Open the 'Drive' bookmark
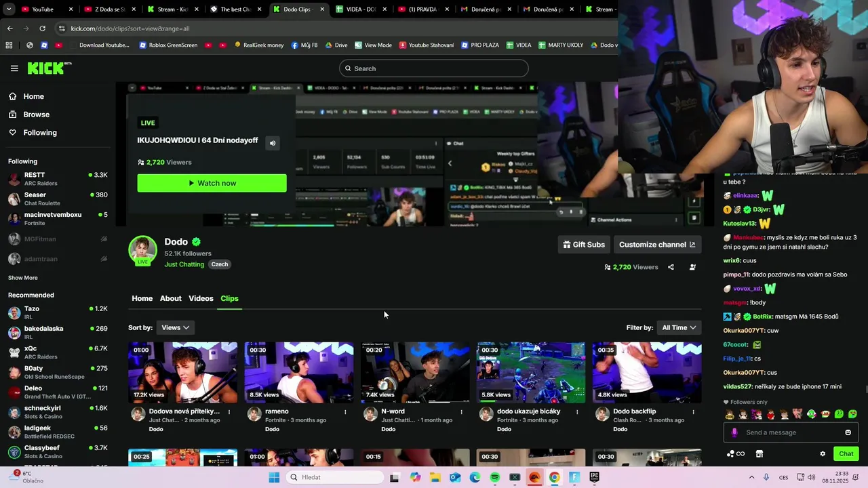The image size is (868, 488). (336, 45)
